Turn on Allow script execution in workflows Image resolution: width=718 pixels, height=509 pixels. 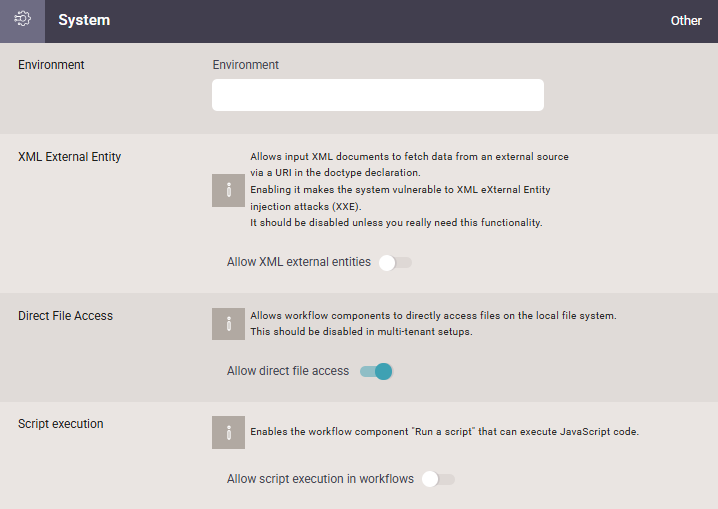click(438, 479)
